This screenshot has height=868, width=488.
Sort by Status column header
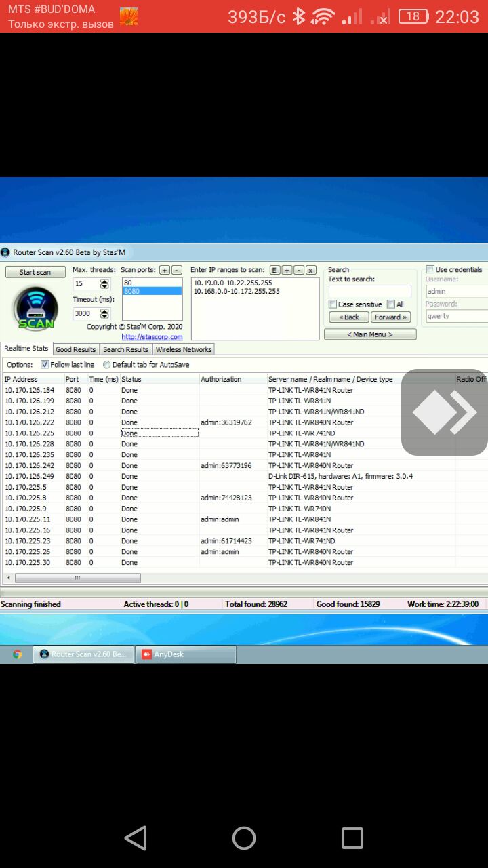click(159, 379)
